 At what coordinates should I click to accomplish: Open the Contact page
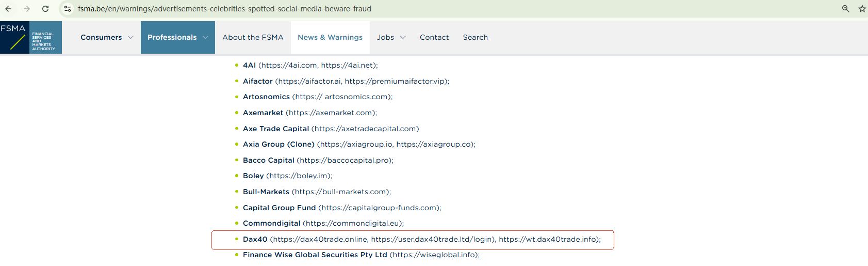(434, 37)
